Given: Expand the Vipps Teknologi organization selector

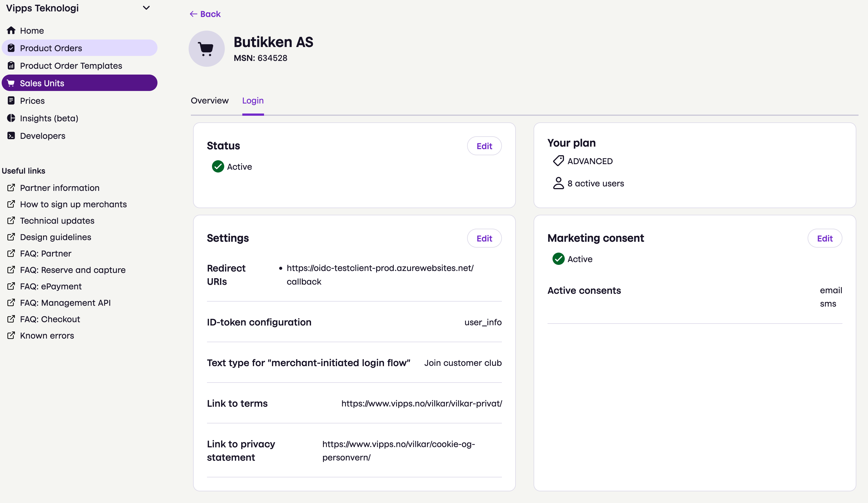Looking at the screenshot, I should click(x=146, y=8).
